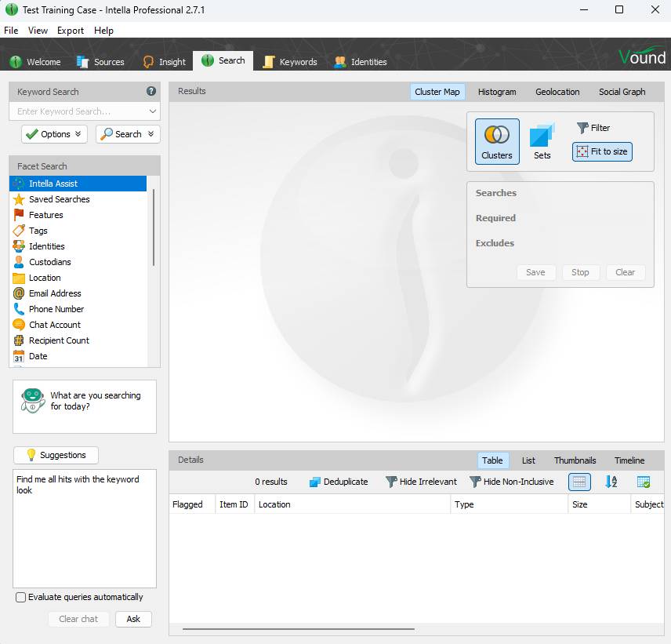This screenshot has width=671, height=644.
Task: Open the Help menu
Action: pos(103,31)
